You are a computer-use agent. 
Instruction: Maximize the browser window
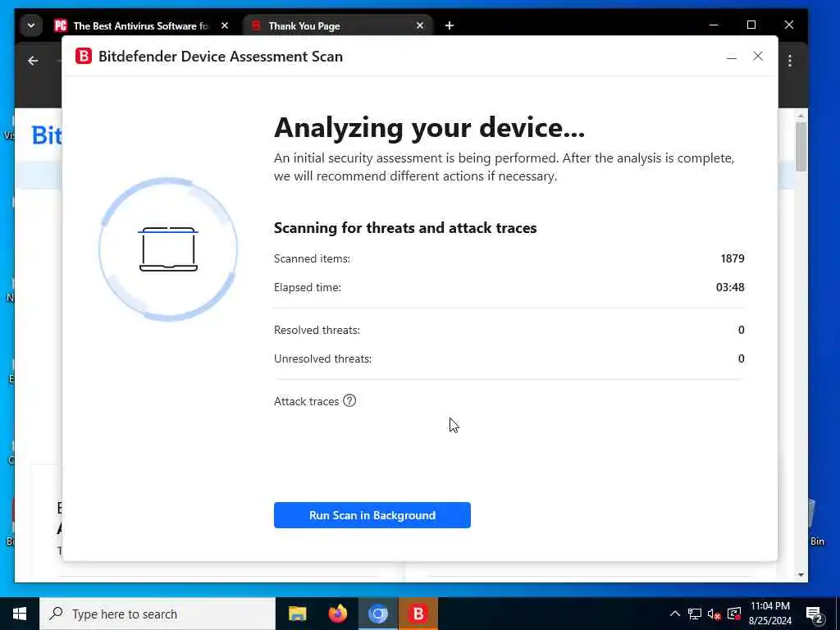click(x=751, y=25)
